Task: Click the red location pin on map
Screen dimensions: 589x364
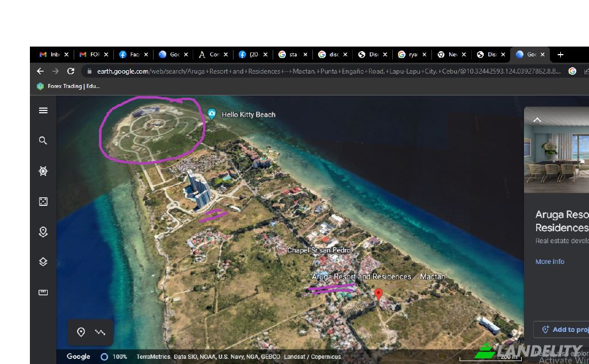Action: click(378, 294)
